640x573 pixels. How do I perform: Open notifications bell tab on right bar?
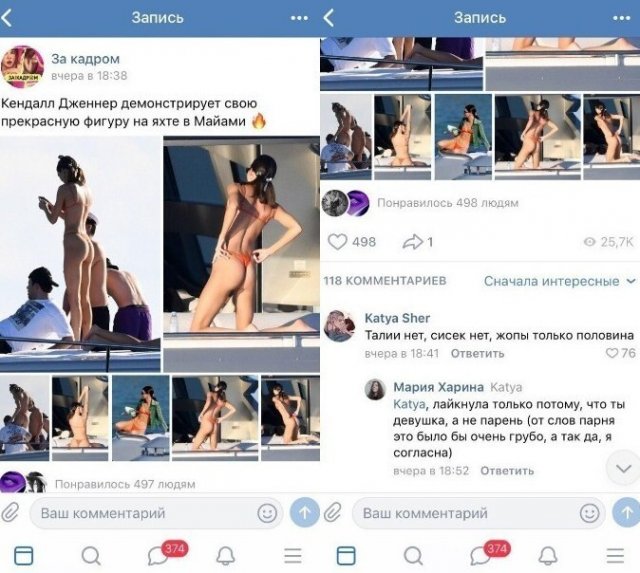548,555
